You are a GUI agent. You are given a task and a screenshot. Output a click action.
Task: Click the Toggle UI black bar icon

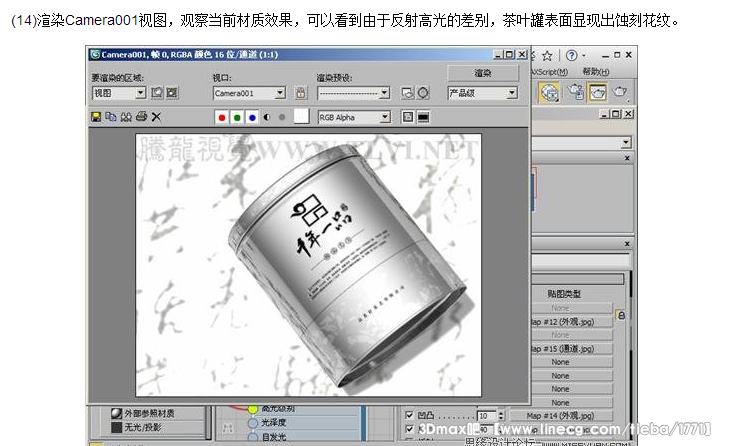423,117
